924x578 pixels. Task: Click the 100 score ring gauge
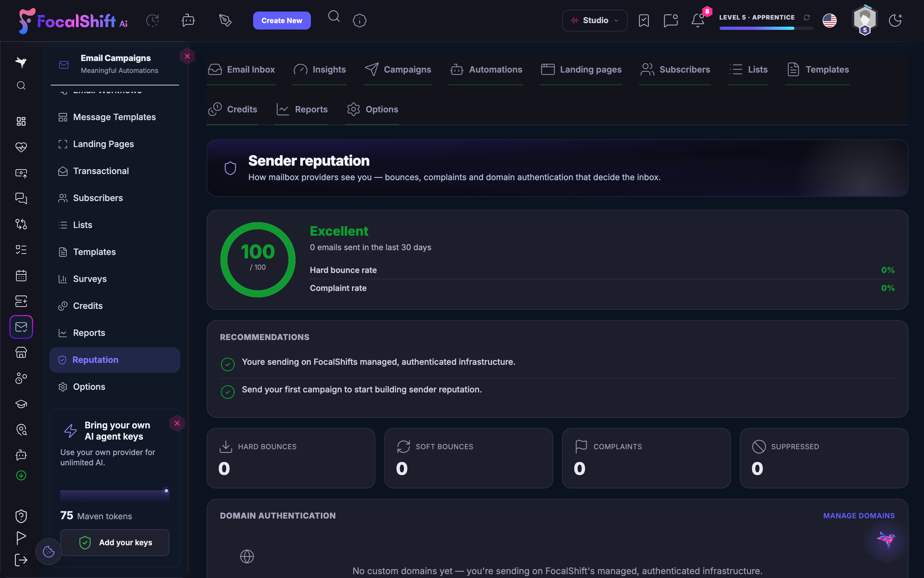tap(258, 259)
